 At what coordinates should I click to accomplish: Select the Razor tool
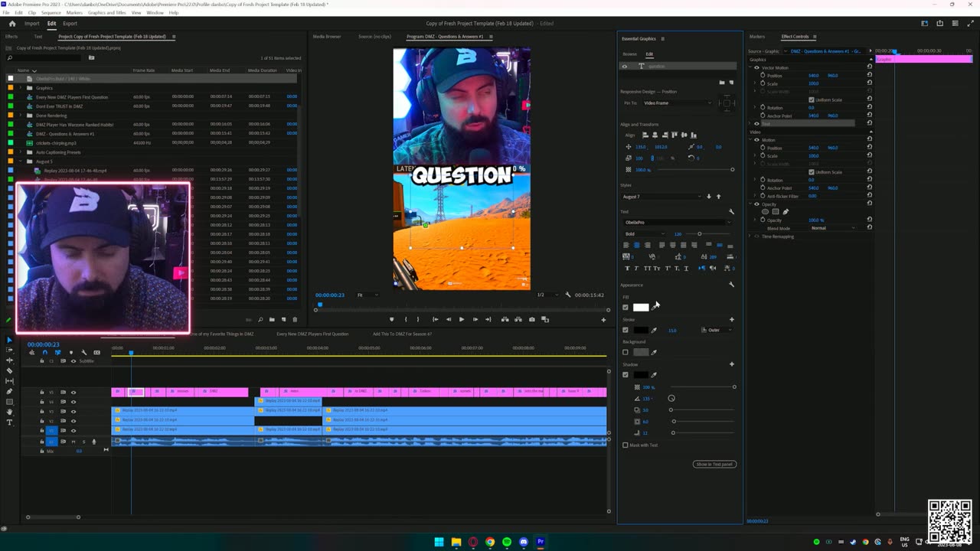pos(9,370)
